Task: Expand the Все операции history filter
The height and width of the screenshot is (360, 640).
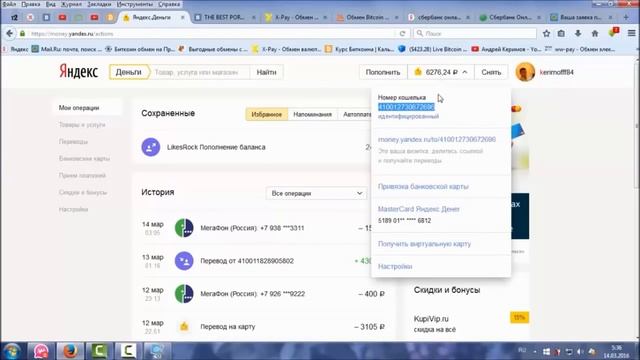Action: coord(316,193)
